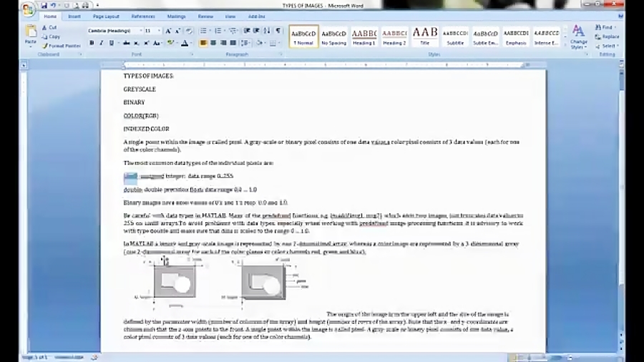Click the Office button

[27, 9]
